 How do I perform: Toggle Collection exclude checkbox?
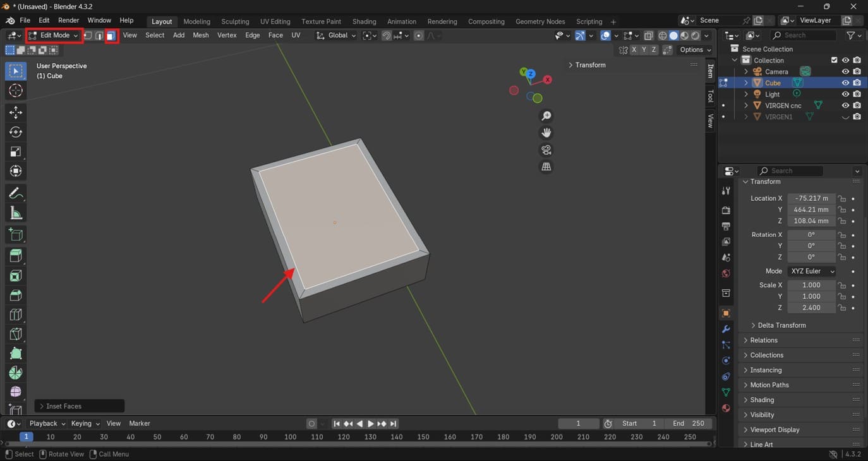coord(834,60)
